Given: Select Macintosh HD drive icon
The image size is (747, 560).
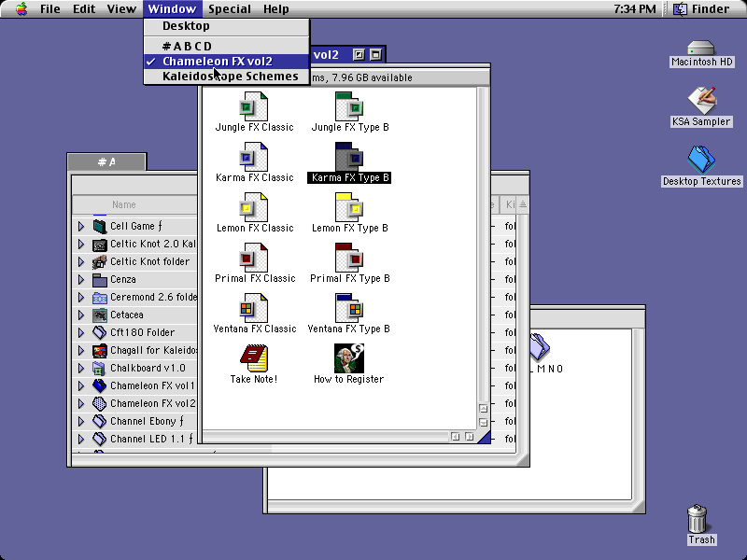Looking at the screenshot, I should click(x=701, y=49).
